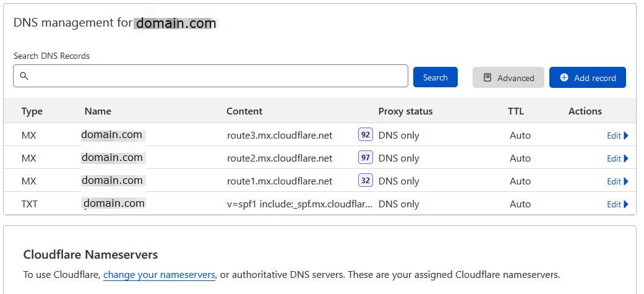Click the priority badge showing 97

365,158
